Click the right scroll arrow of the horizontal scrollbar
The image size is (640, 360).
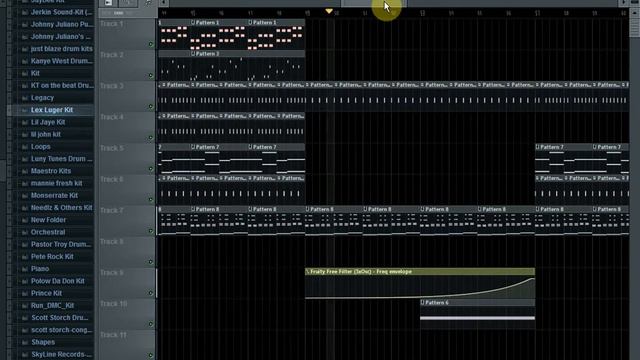pyautogui.click(x=624, y=3)
